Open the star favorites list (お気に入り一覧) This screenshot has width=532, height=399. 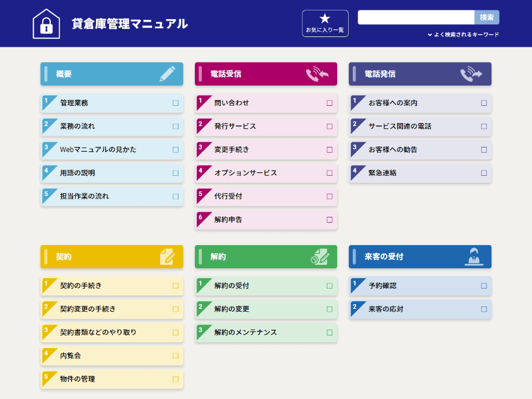325,23
